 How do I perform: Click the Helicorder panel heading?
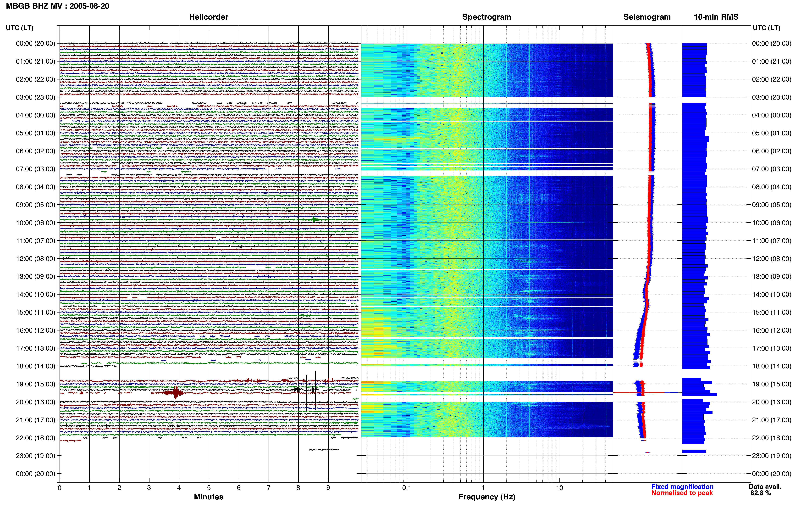[209, 17]
